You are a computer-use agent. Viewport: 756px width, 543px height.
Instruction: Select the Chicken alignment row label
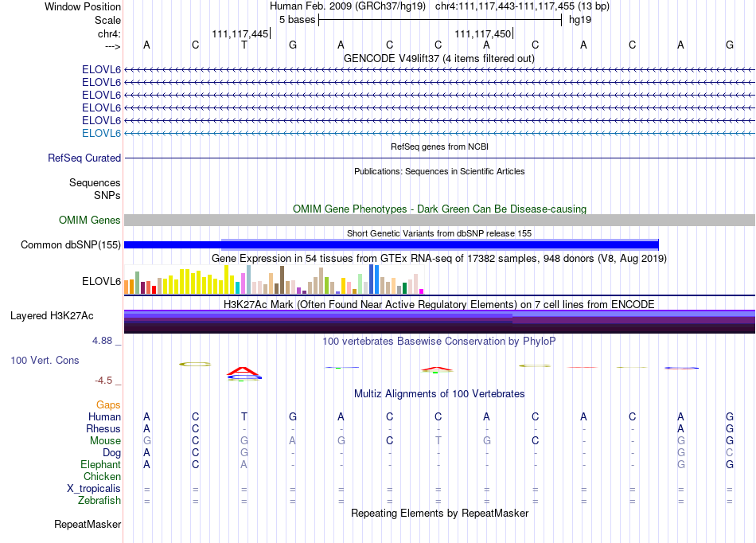click(x=102, y=476)
